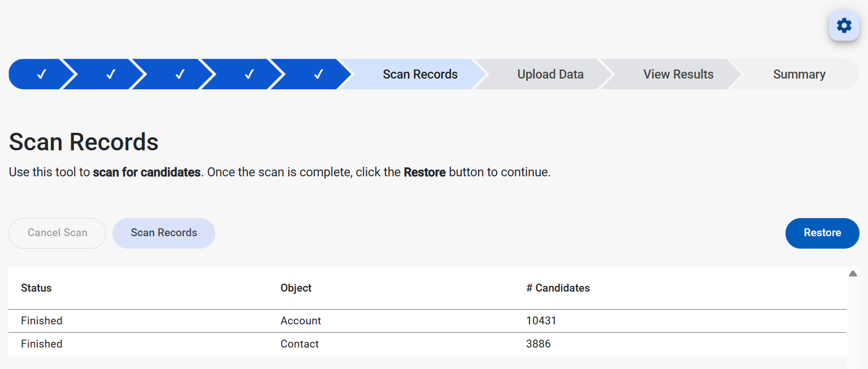This screenshot has height=369, width=868.
Task: Switch to the Upload Data step
Action: pyautogui.click(x=550, y=74)
